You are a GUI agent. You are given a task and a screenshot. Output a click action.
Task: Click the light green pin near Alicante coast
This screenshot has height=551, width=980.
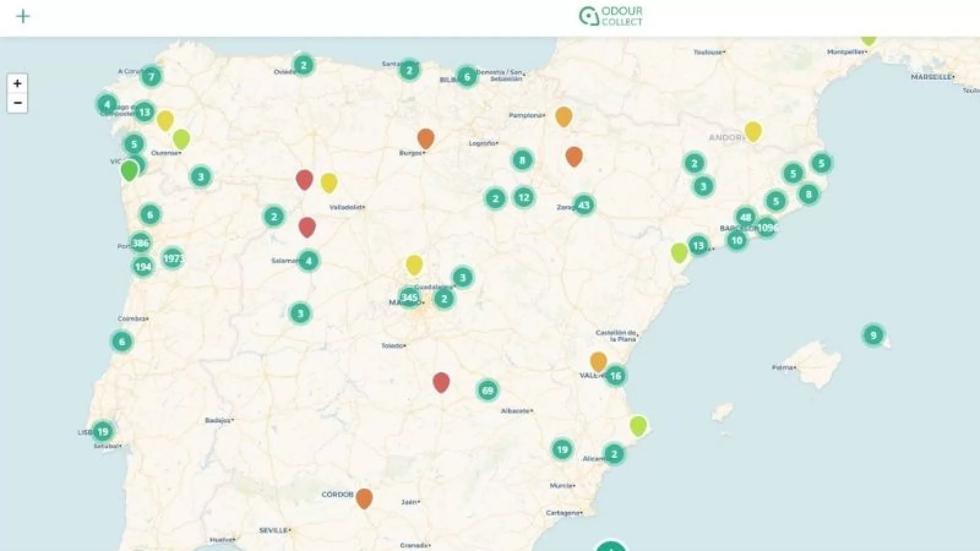click(638, 425)
